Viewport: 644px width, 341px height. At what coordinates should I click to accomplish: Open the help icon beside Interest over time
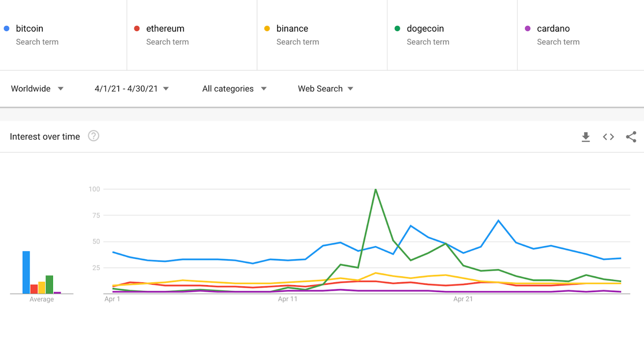tap(94, 136)
